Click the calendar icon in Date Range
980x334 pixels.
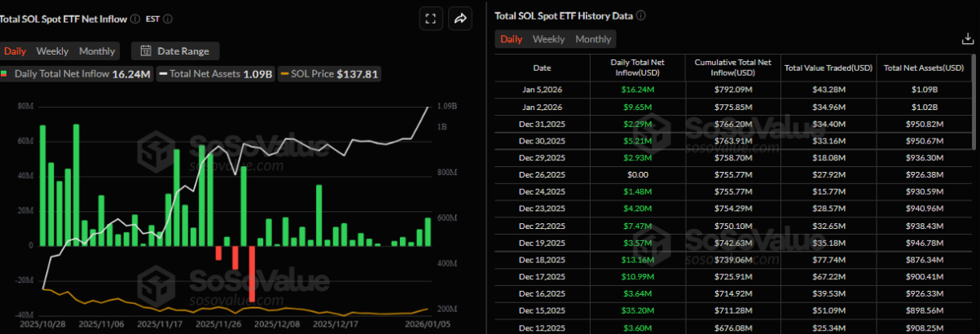tap(145, 51)
